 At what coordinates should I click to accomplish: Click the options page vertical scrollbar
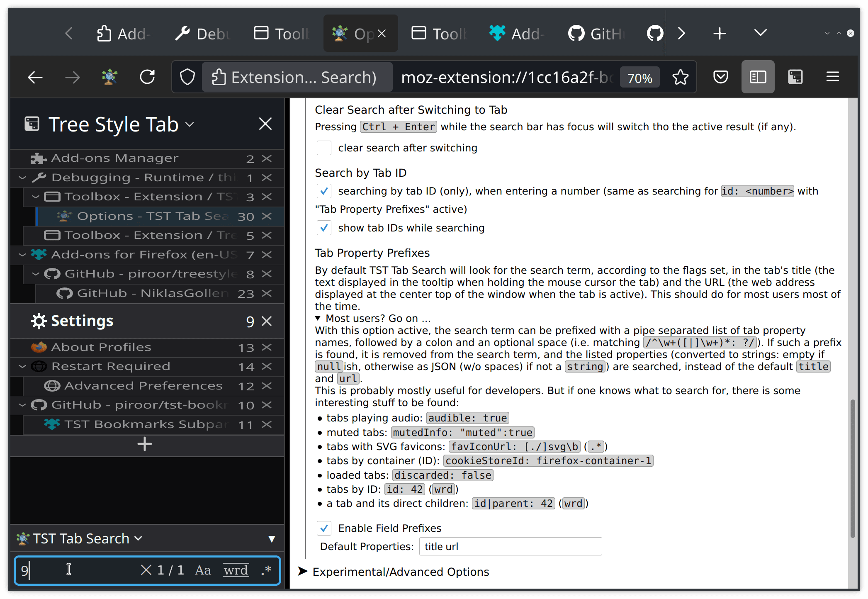point(853,469)
